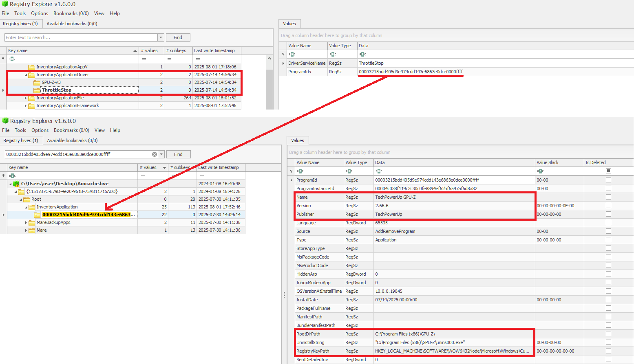Click the clear (x) icon in the search box
Screen dimensions: 634x364
[154, 154]
